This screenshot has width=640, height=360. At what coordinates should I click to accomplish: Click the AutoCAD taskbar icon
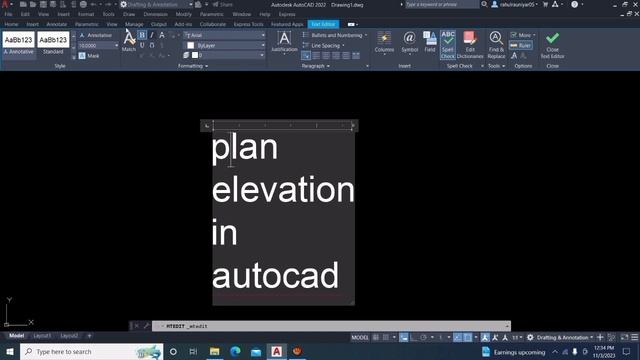click(276, 351)
